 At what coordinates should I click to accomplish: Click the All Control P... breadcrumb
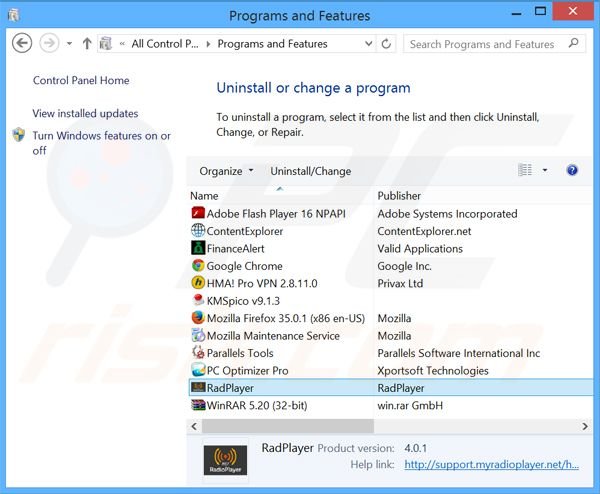coord(165,44)
